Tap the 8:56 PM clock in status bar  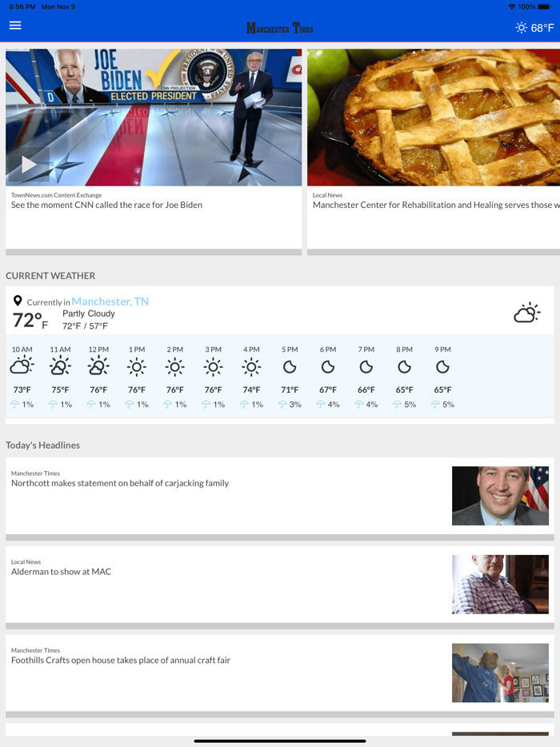tap(22, 6)
